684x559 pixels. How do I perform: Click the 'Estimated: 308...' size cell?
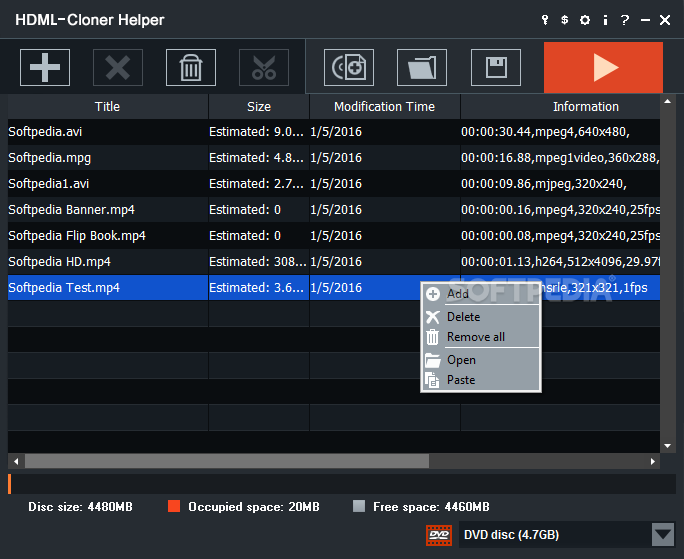pyautogui.click(x=259, y=262)
